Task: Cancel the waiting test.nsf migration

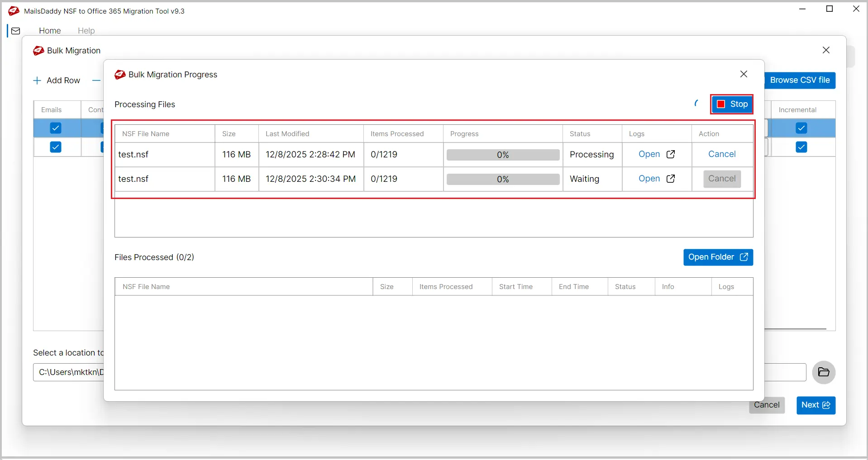Action: coord(722,179)
